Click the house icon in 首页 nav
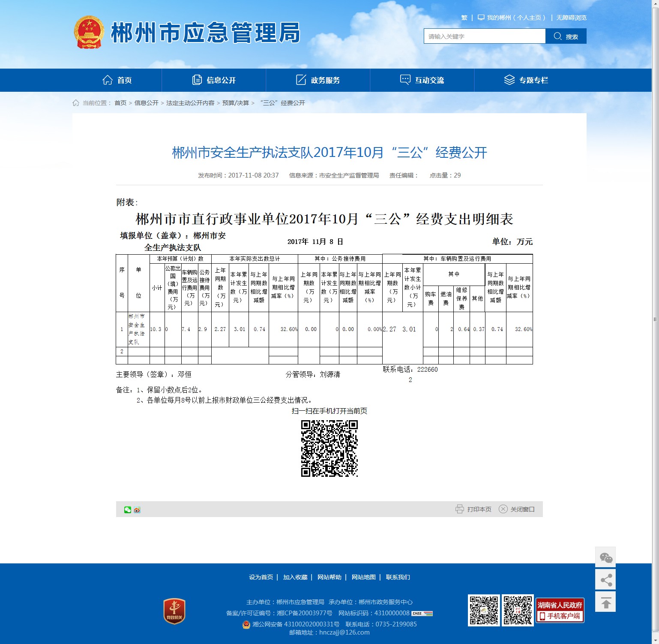659x644 pixels. pos(108,80)
